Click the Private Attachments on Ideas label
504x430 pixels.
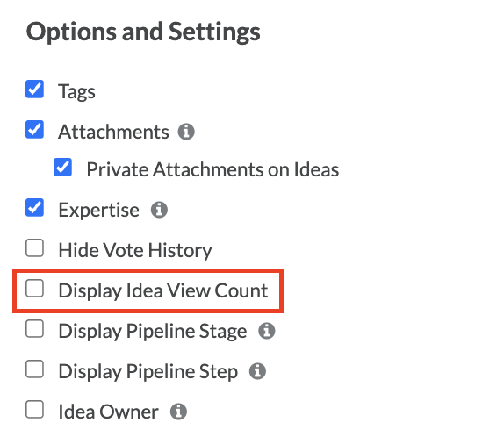point(212,169)
